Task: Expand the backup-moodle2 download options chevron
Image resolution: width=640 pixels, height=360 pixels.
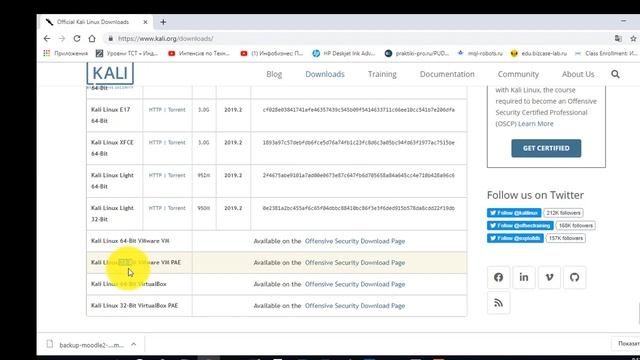Action: [x=133, y=344]
